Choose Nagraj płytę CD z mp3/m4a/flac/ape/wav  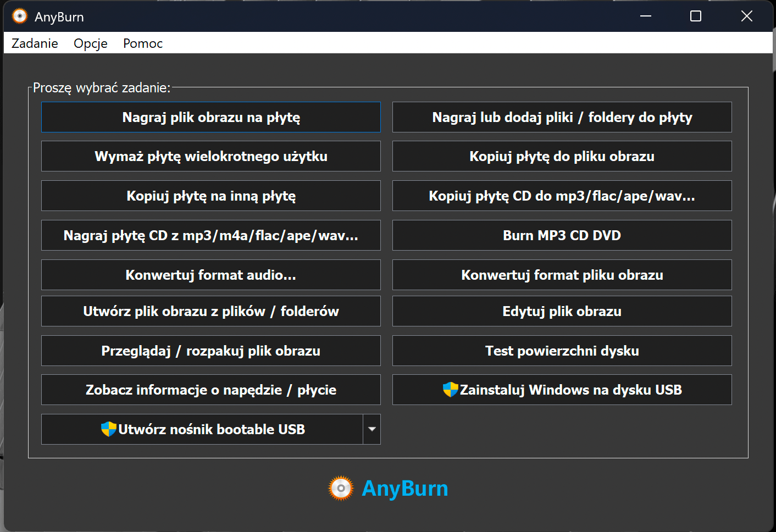(211, 235)
